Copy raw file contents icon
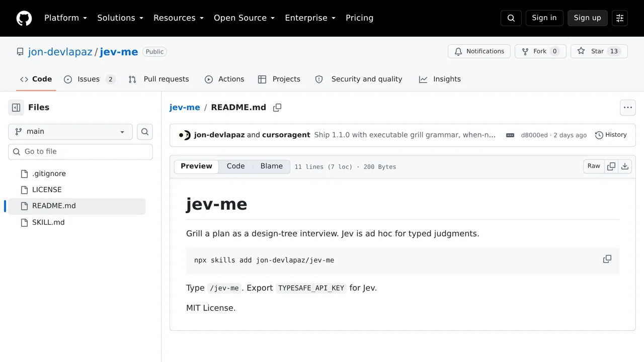Viewport: 644px width, 362px height. click(611, 166)
